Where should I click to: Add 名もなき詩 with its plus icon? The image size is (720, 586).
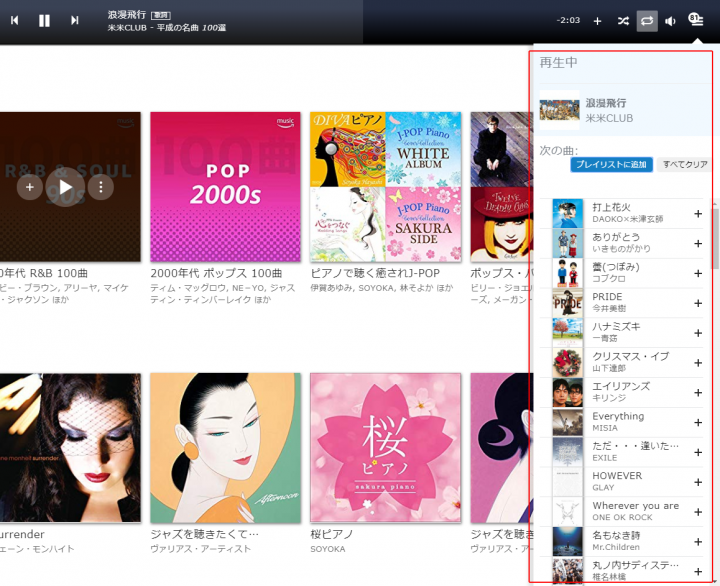[698, 542]
